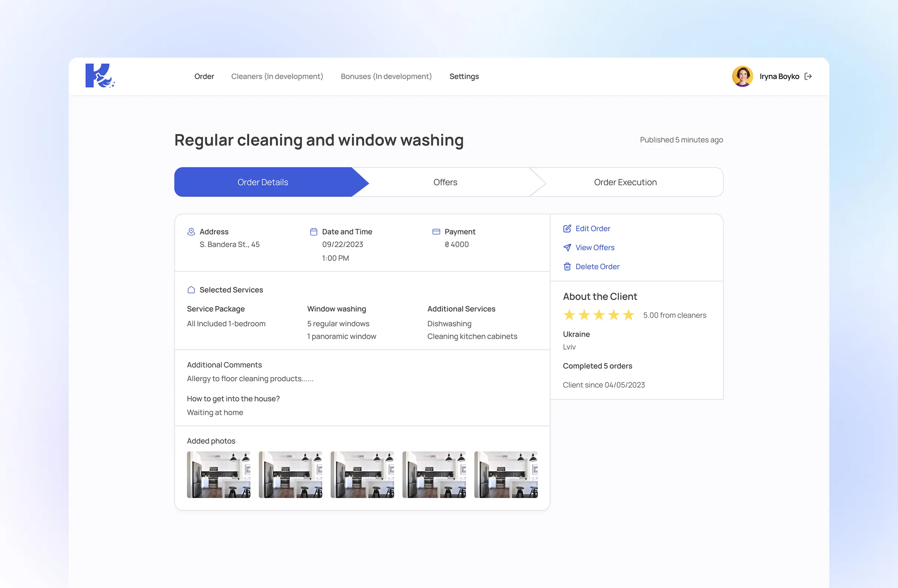Switch to the Offers step tab
Image resolution: width=898 pixels, height=588 pixels.
coord(445,182)
